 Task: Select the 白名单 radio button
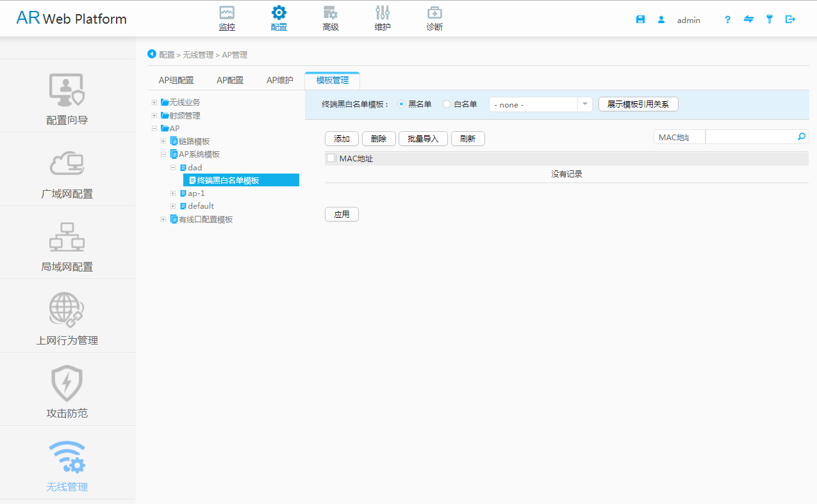click(446, 104)
